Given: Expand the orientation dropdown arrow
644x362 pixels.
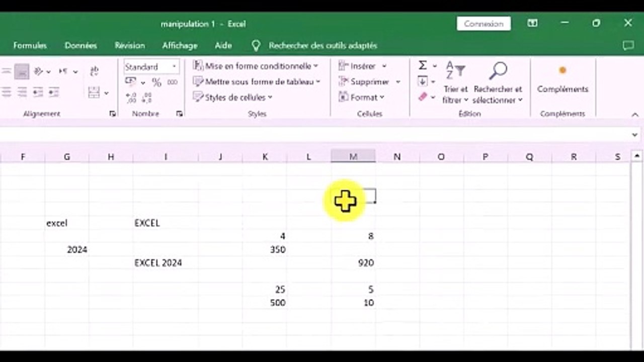Looking at the screenshot, I should (x=48, y=72).
